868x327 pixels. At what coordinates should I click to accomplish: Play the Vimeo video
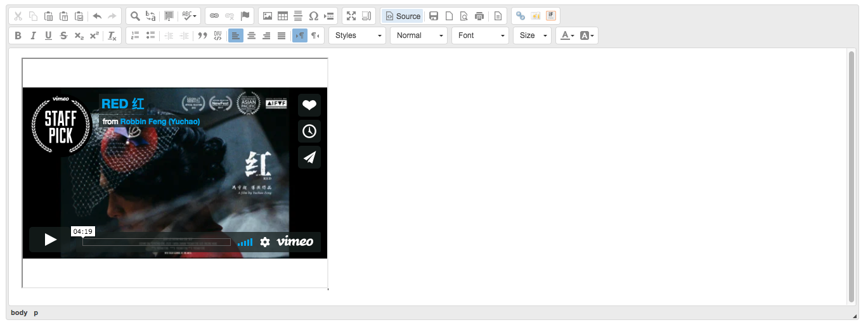50,240
